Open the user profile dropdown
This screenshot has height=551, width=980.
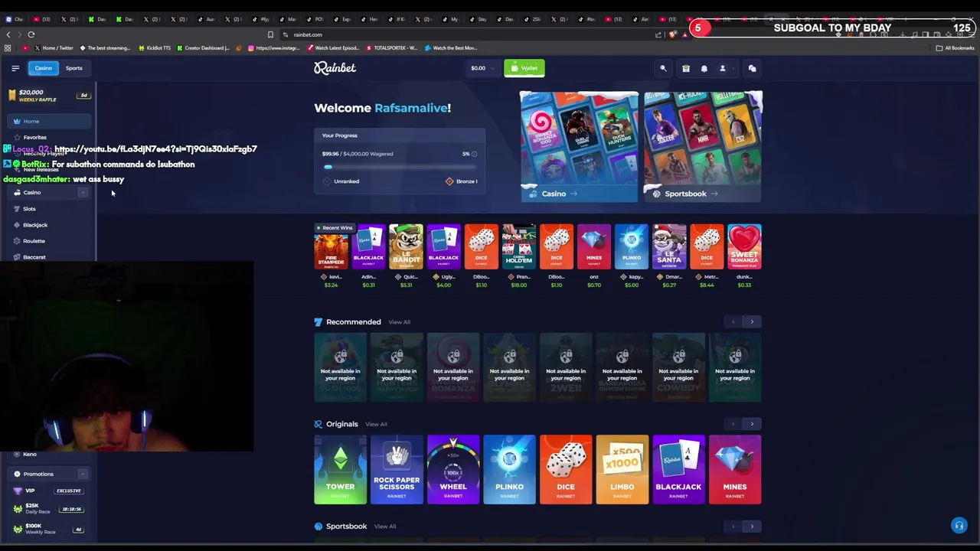point(725,68)
